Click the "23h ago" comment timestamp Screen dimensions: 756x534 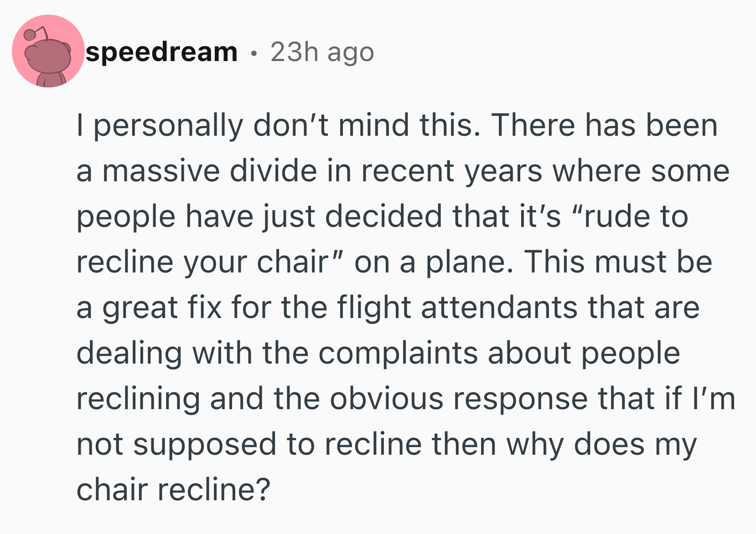[322, 52]
